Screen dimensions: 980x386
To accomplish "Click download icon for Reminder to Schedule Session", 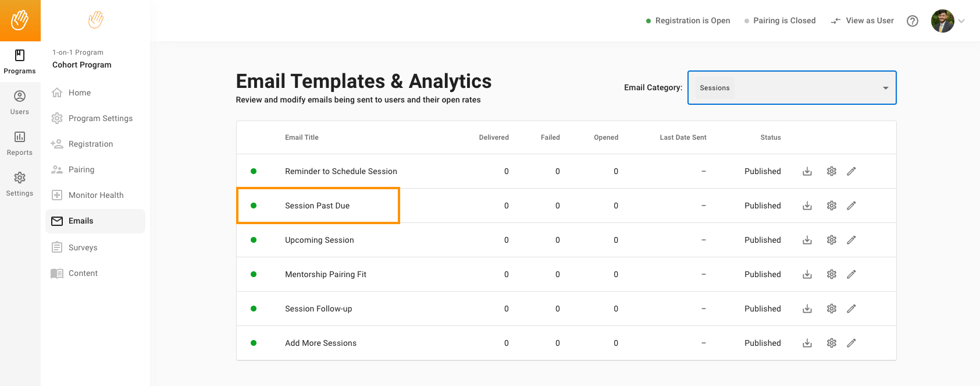I will tap(807, 171).
